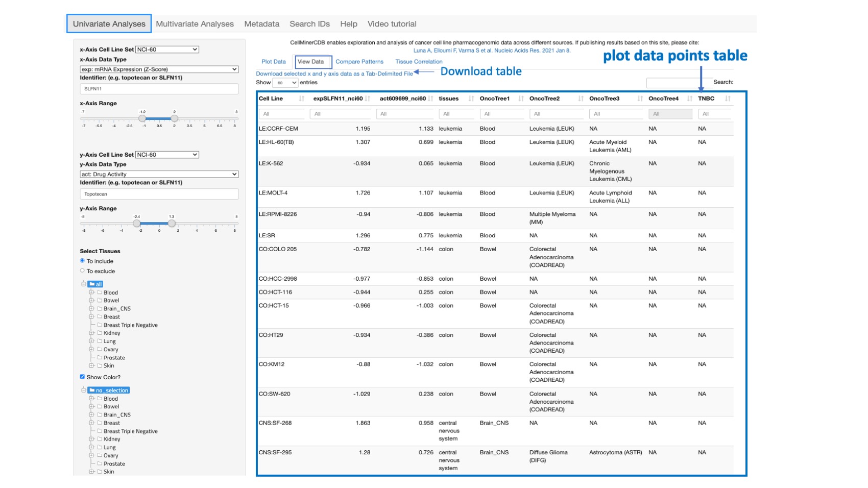Select the 'To include' radio button
The height and width of the screenshot is (488, 868).
82,261
